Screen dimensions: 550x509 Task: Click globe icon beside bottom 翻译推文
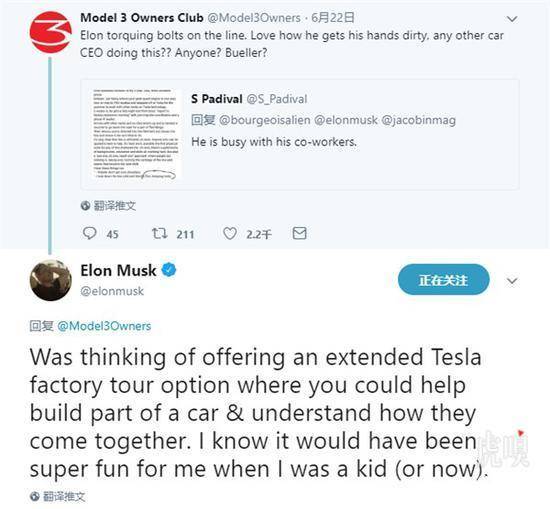click(x=34, y=496)
